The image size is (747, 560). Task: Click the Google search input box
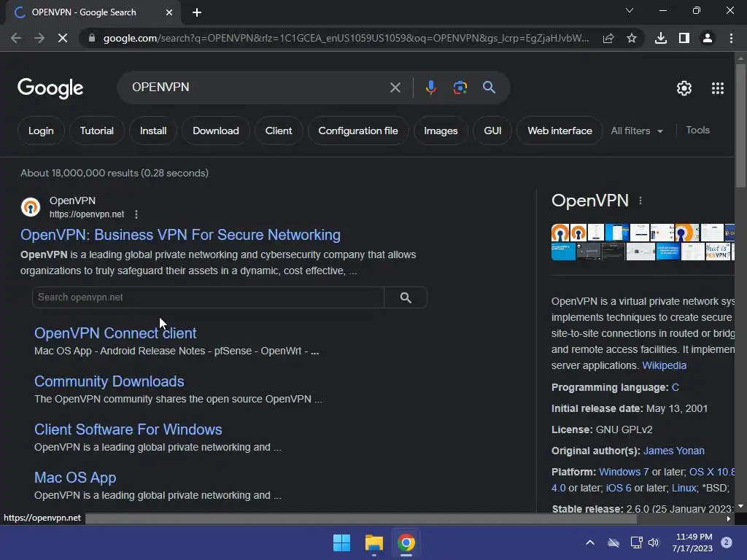pyautogui.click(x=258, y=87)
